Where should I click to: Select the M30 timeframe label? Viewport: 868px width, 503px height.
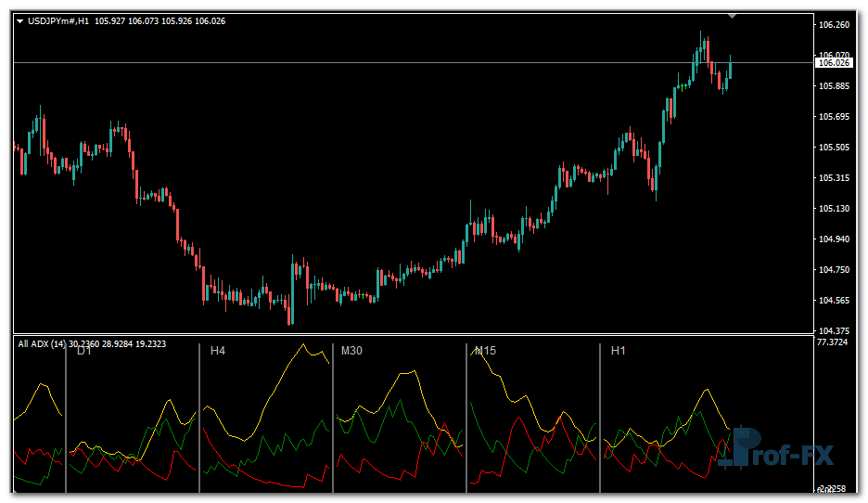click(x=351, y=351)
